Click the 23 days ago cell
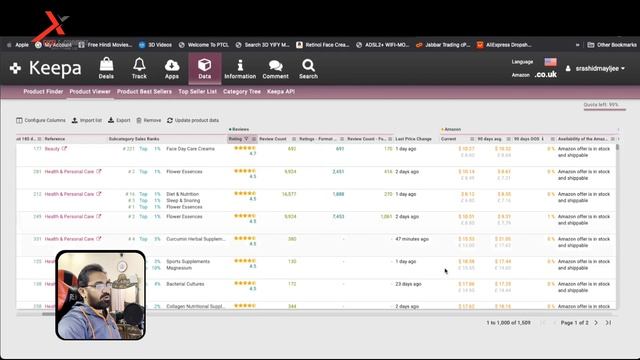Viewport: 640px width, 360px height. point(408,284)
